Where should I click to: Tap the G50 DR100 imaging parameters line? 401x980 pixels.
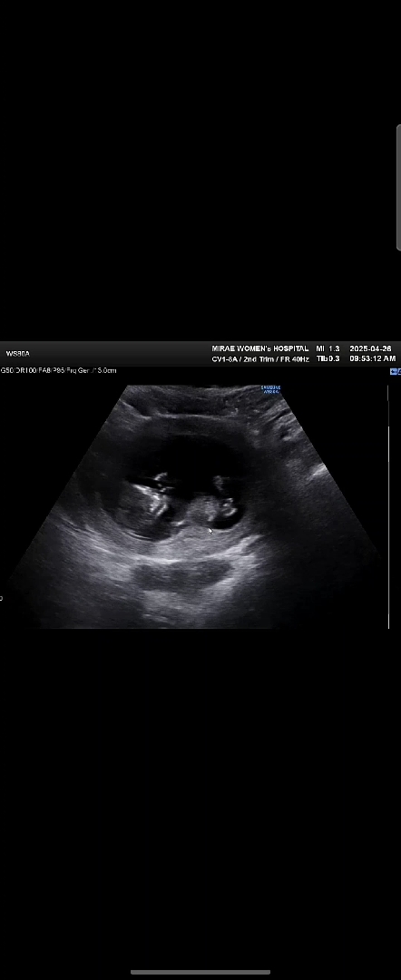tap(58, 370)
